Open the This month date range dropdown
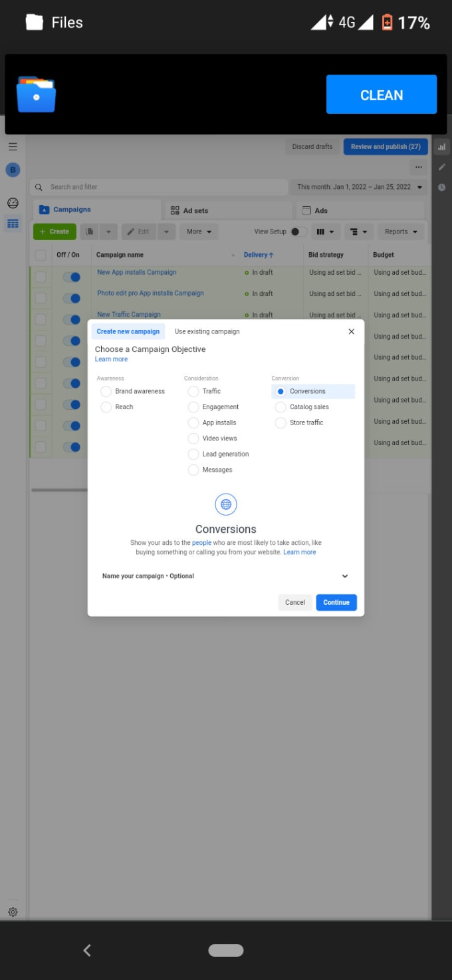 pyautogui.click(x=358, y=187)
